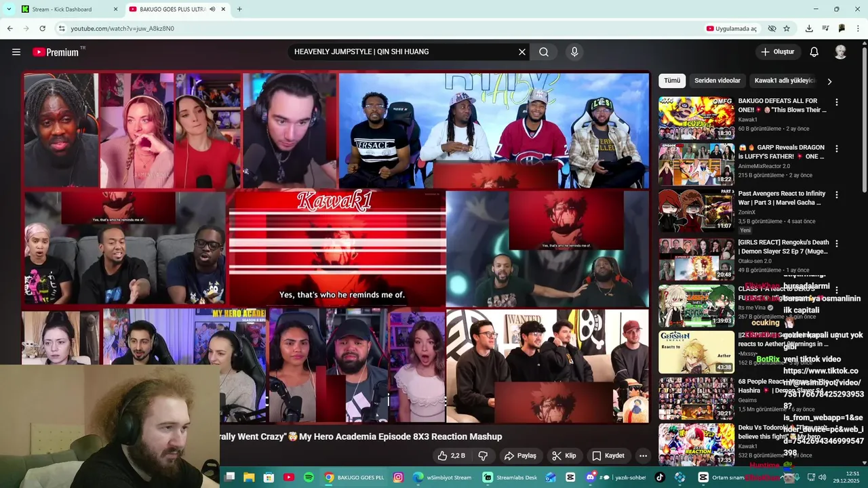Clear the search box with X
Screen dimensions: 868x488
click(x=522, y=52)
